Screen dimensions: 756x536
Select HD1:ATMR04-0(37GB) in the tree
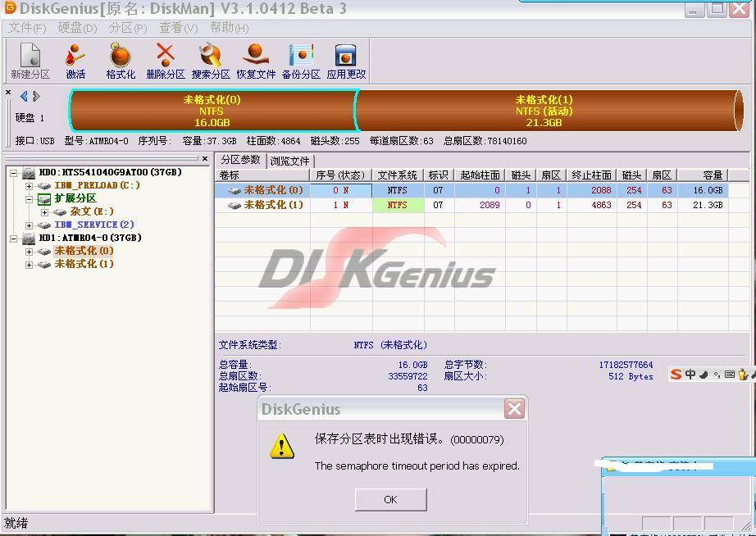click(x=90, y=238)
